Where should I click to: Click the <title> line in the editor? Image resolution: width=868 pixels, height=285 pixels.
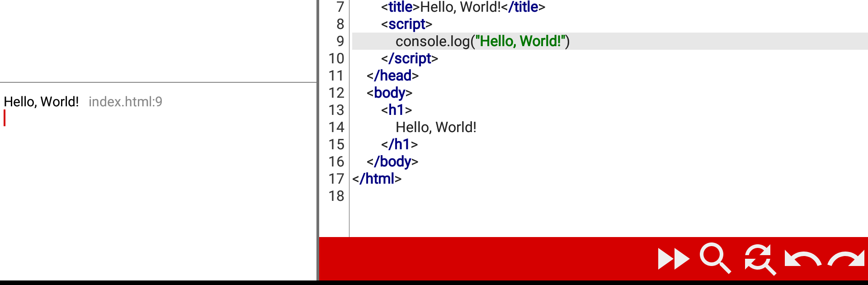pos(463,7)
